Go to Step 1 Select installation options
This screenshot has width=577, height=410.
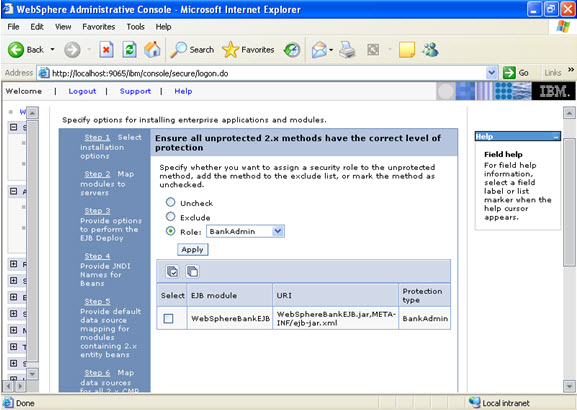click(97, 137)
